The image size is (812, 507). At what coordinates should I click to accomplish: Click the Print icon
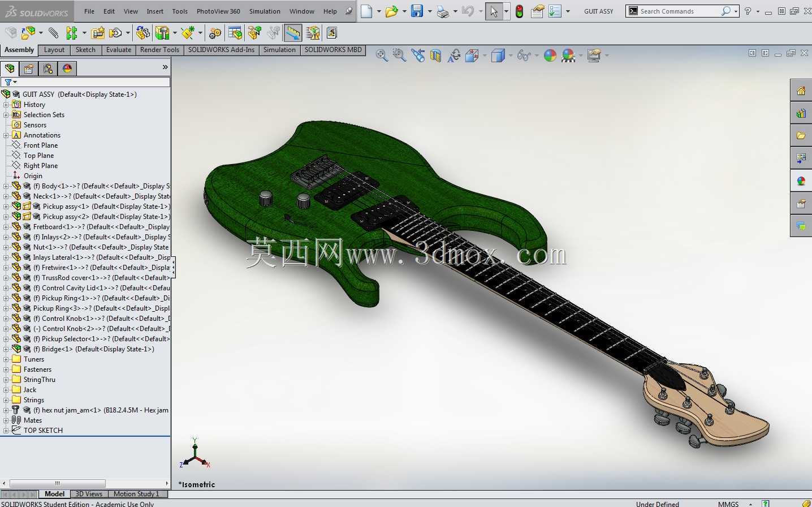coord(443,11)
